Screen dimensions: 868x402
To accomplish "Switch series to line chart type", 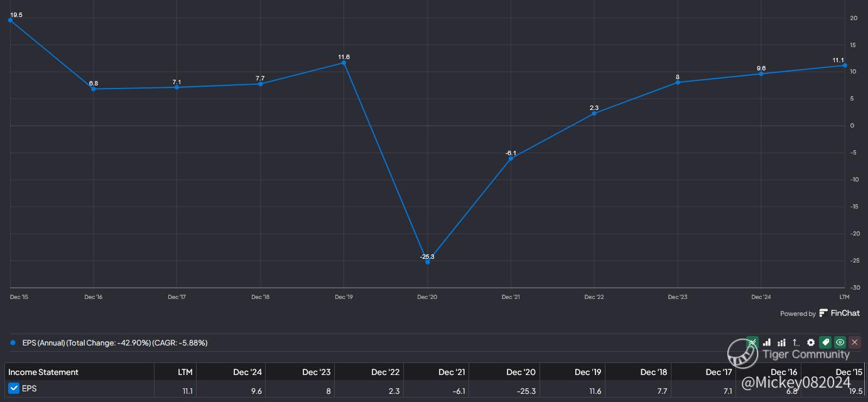I will tap(752, 342).
